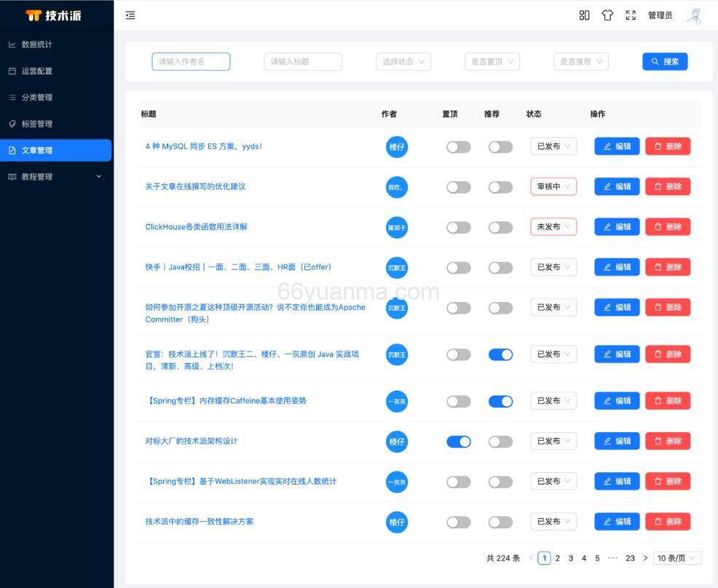Click the 管理员 account menu in header

[659, 15]
